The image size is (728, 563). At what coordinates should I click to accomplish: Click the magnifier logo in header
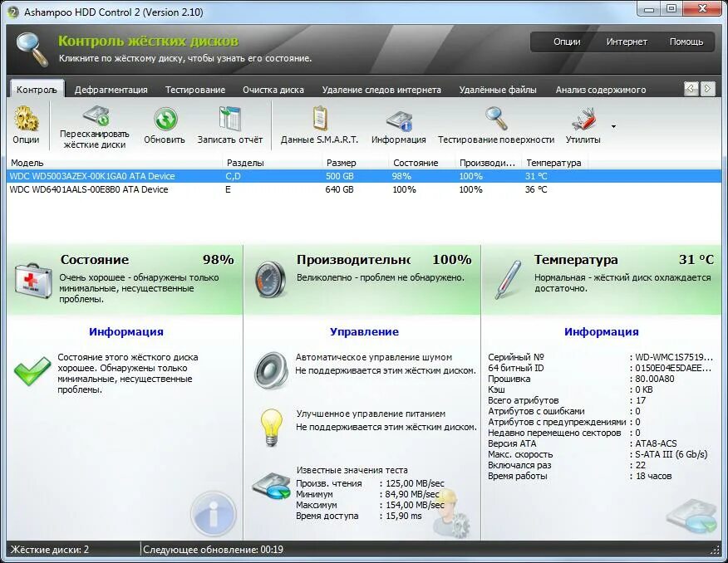[x=32, y=49]
